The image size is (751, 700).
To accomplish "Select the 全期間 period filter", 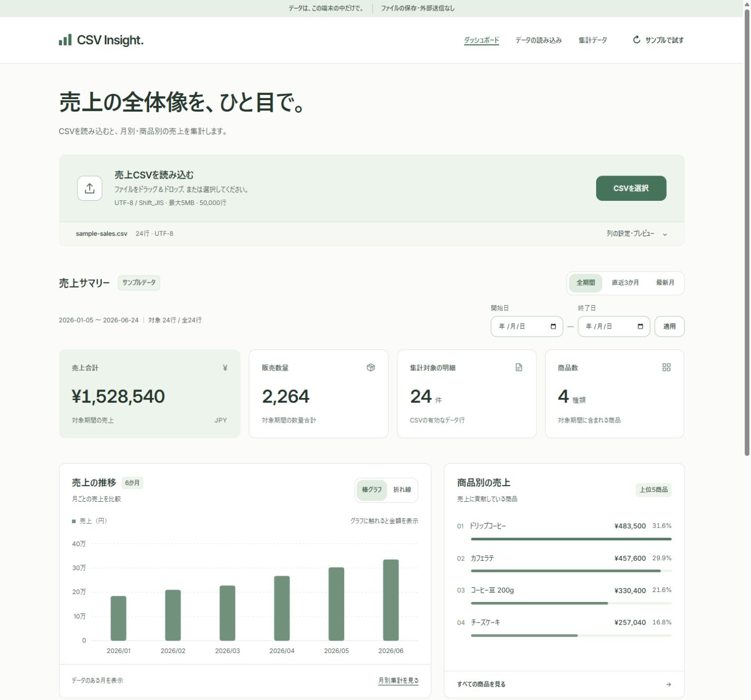I will point(586,283).
